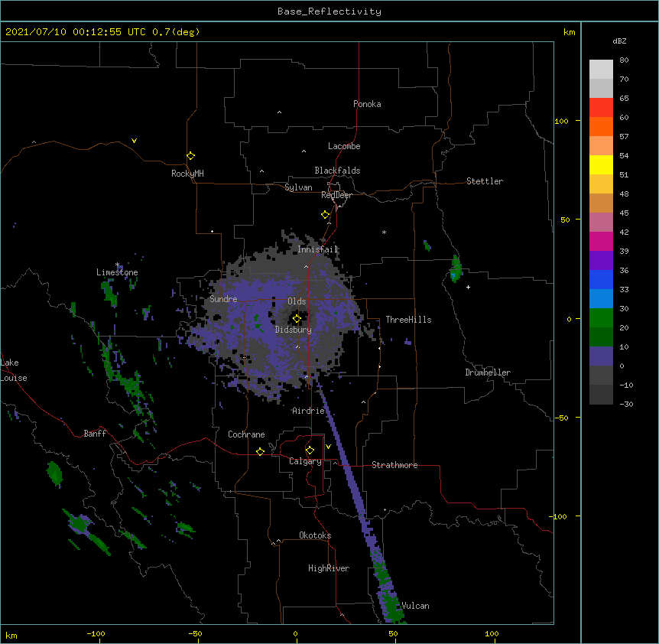Select the white 80 dBZ color swatch

pos(601,69)
